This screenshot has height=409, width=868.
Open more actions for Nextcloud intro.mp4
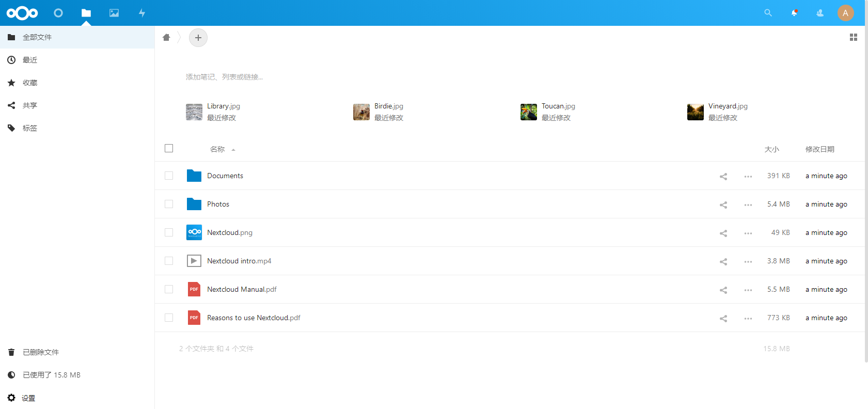[x=748, y=262]
